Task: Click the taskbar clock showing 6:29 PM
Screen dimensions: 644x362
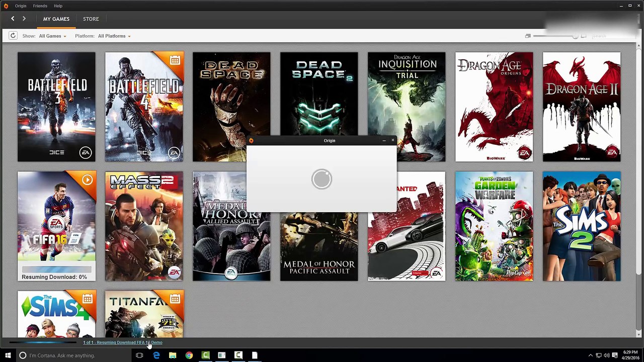Action: click(x=630, y=355)
